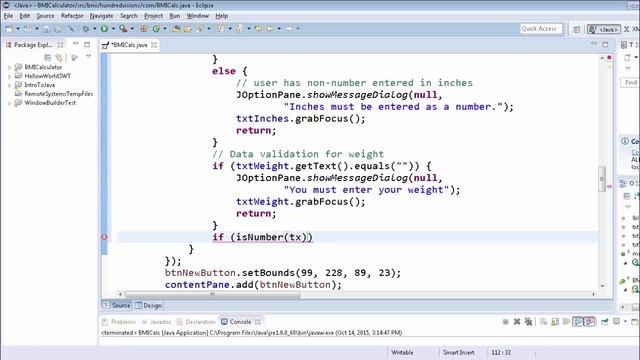The image size is (640, 360).
Task: Minimize the Package Explorer panel
Action: coord(76,44)
